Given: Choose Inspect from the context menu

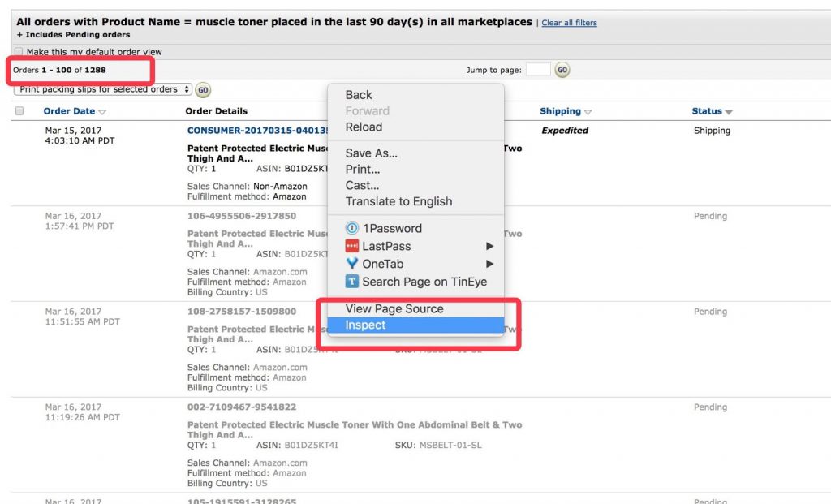Looking at the screenshot, I should (365, 325).
